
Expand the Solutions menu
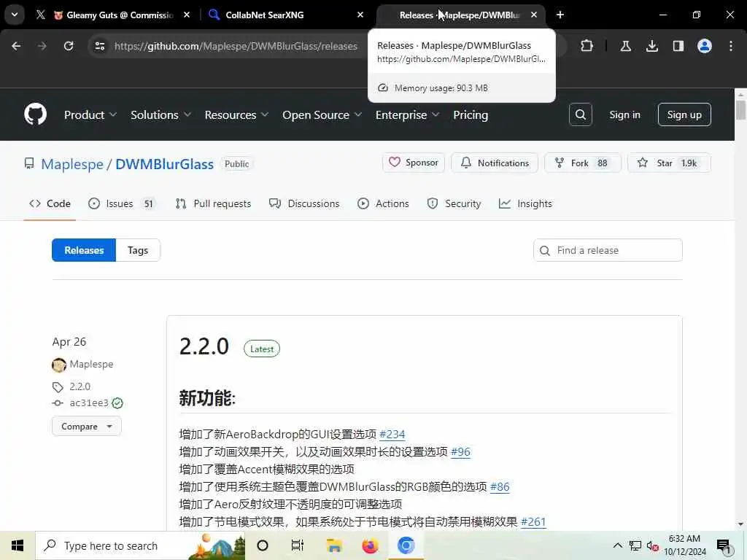(160, 114)
